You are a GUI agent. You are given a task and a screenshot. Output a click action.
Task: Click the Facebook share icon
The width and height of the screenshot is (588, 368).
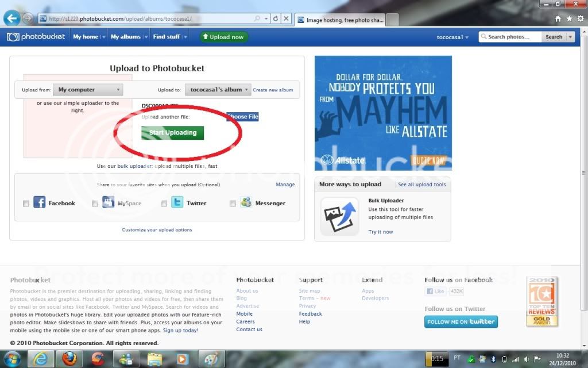click(x=39, y=202)
